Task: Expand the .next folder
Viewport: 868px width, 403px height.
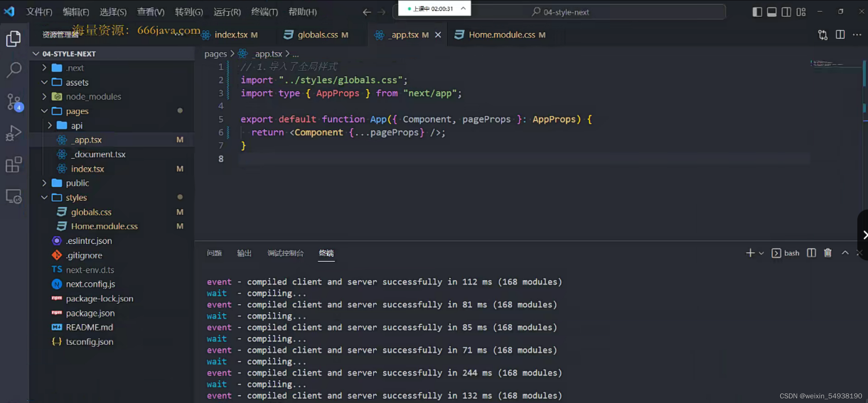Action: [x=112, y=68]
